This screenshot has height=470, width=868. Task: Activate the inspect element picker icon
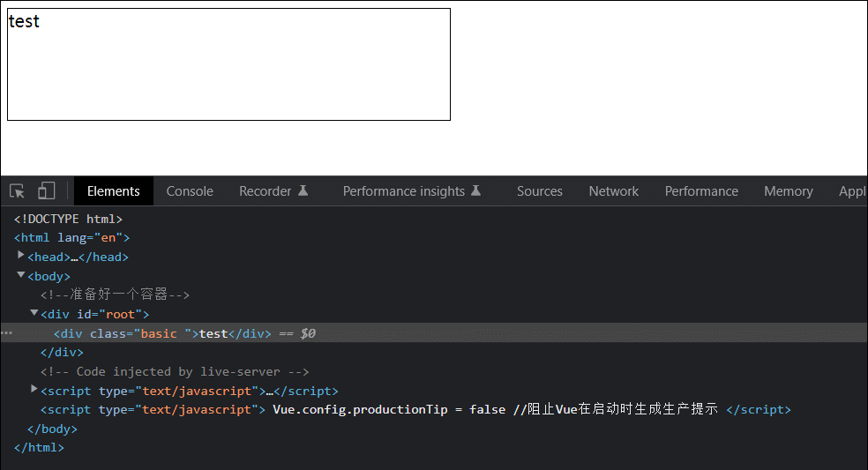point(17,191)
